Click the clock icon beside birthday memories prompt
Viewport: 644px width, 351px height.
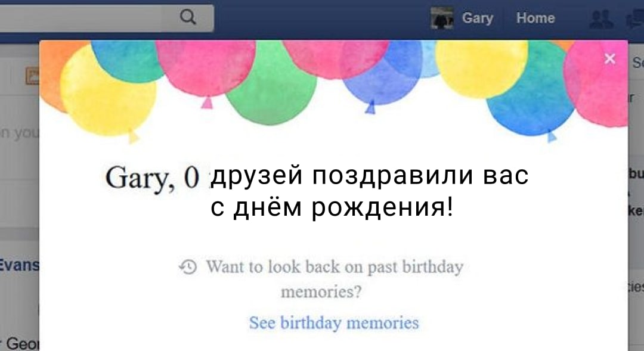click(188, 267)
